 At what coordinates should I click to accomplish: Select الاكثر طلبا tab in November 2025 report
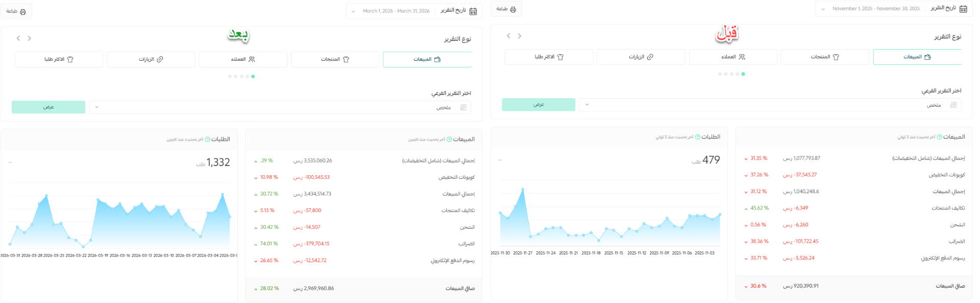[549, 57]
